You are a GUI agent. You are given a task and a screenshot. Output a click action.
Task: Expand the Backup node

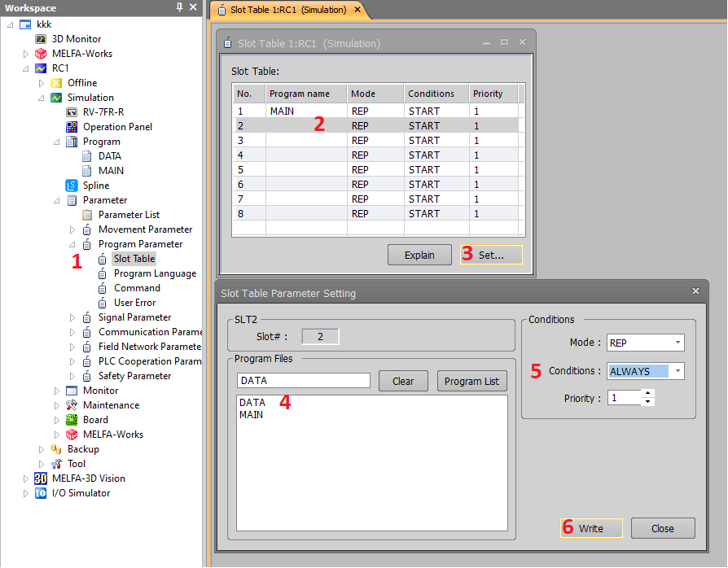coord(42,450)
